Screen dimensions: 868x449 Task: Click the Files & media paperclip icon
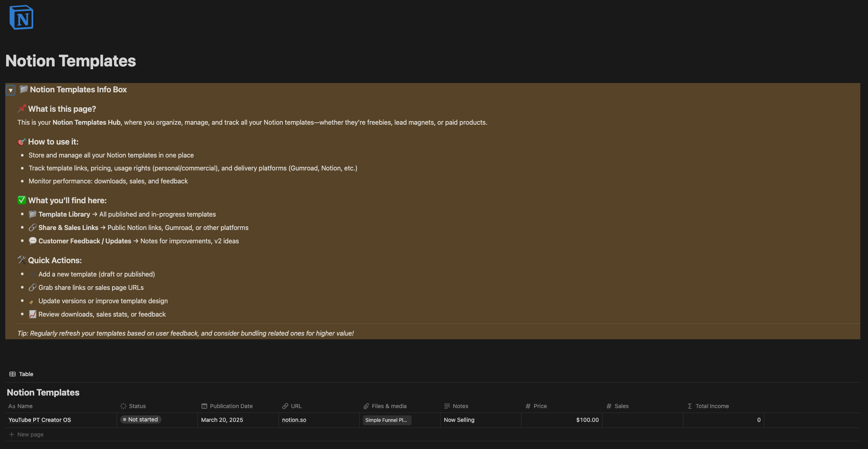(366, 406)
